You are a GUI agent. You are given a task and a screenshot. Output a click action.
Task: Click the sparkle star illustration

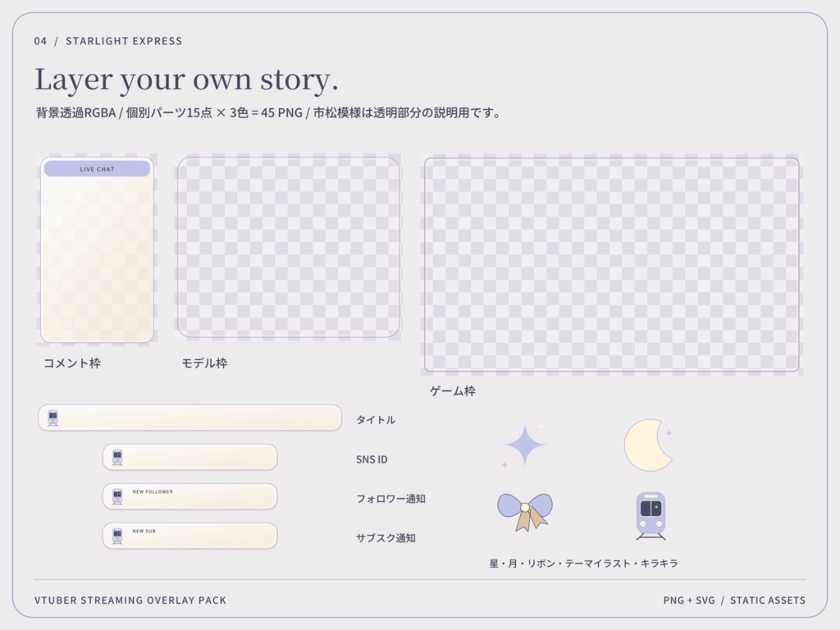click(524, 444)
